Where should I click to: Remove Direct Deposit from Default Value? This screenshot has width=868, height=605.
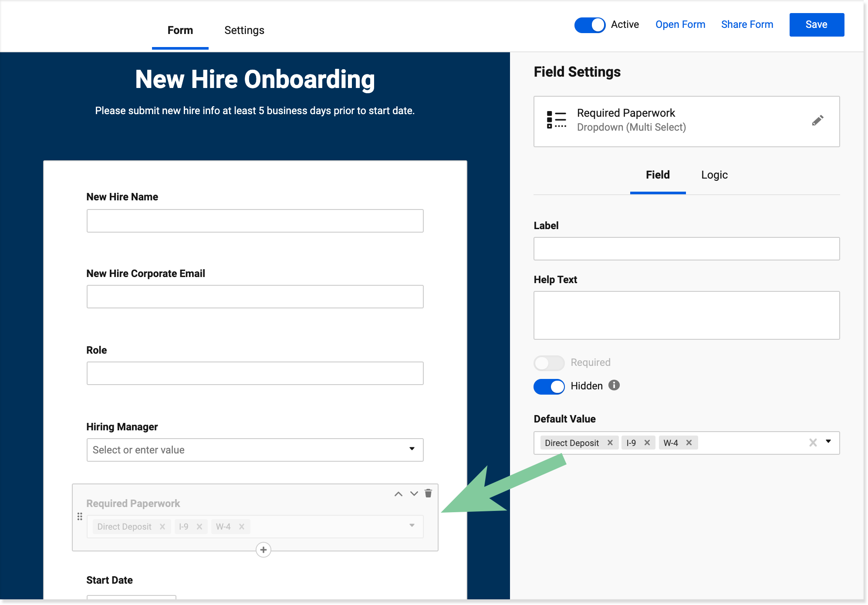coord(610,443)
